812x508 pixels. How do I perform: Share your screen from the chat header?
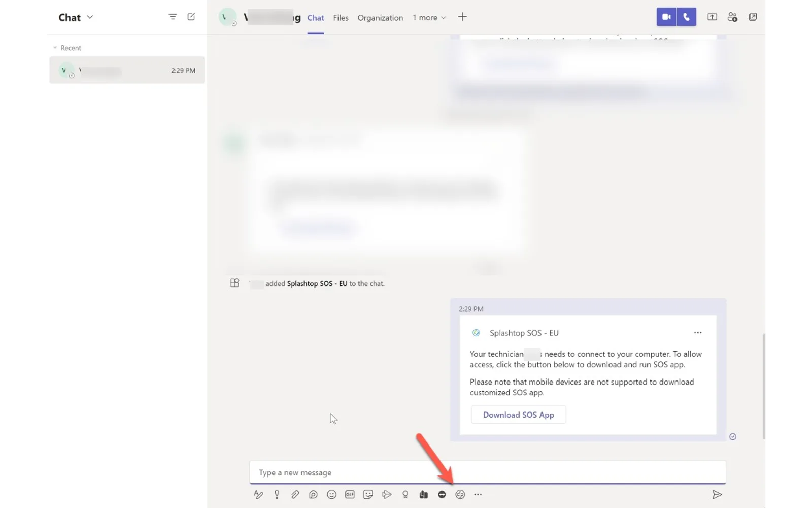tap(712, 17)
